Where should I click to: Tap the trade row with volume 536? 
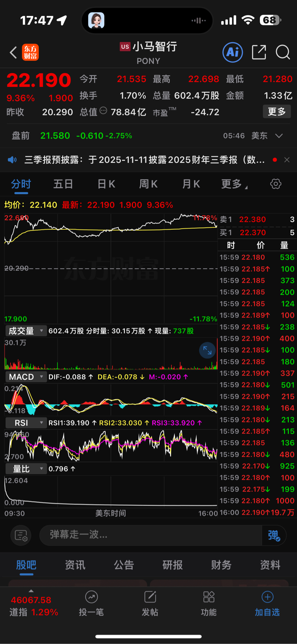(257, 257)
